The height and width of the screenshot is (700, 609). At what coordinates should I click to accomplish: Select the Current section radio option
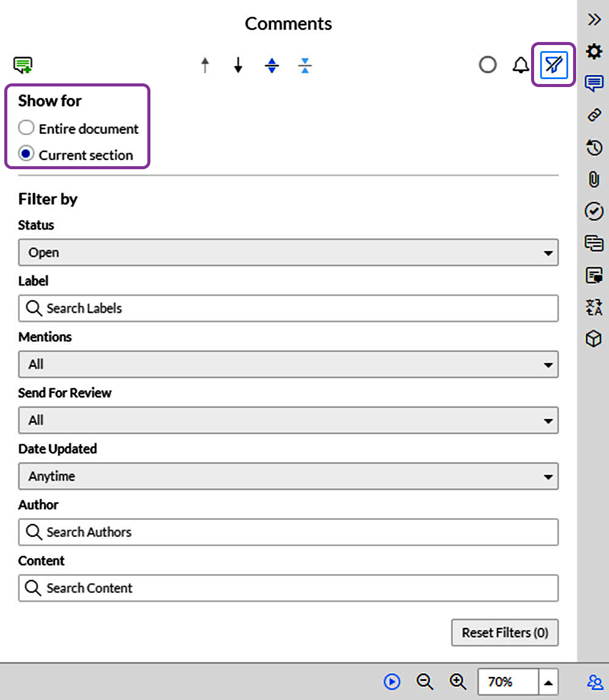tap(26, 155)
